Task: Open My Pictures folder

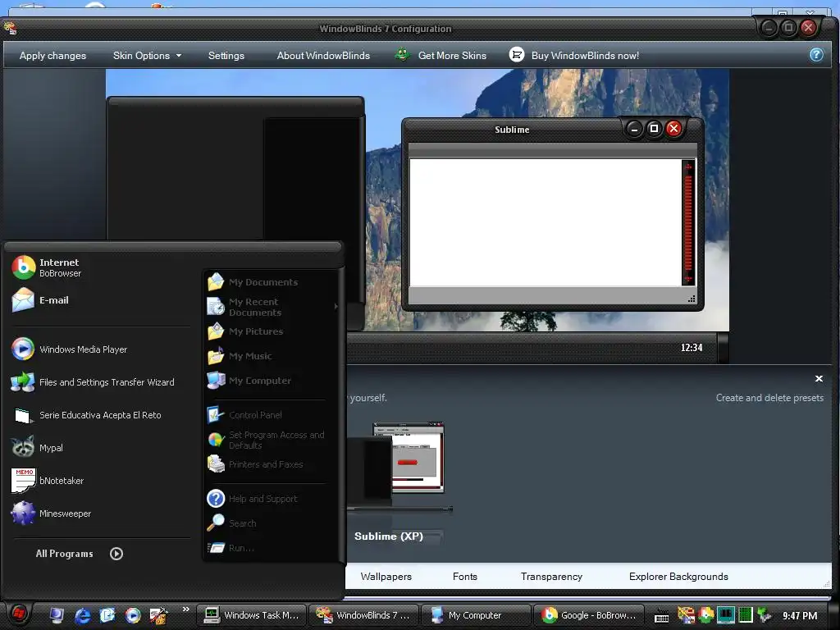Action: coord(244,331)
